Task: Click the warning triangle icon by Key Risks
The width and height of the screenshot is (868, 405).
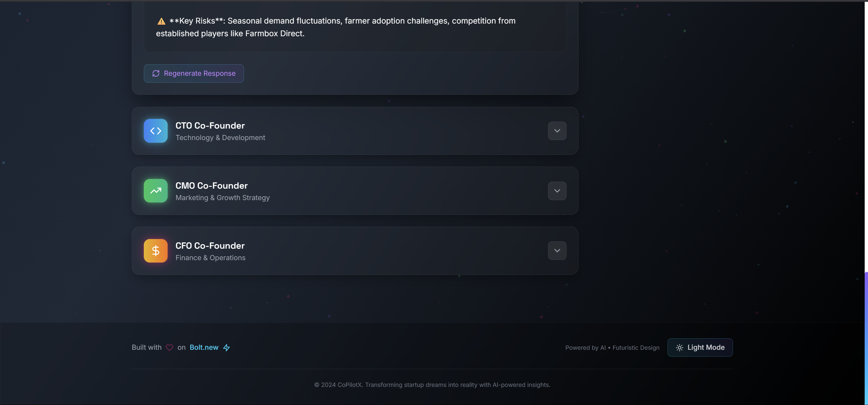Action: 161,21
